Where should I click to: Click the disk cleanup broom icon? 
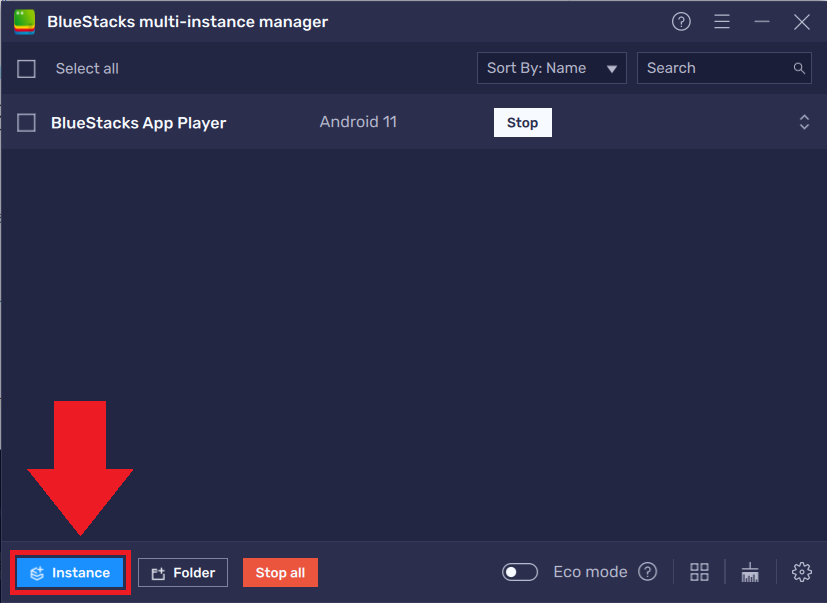(750, 572)
